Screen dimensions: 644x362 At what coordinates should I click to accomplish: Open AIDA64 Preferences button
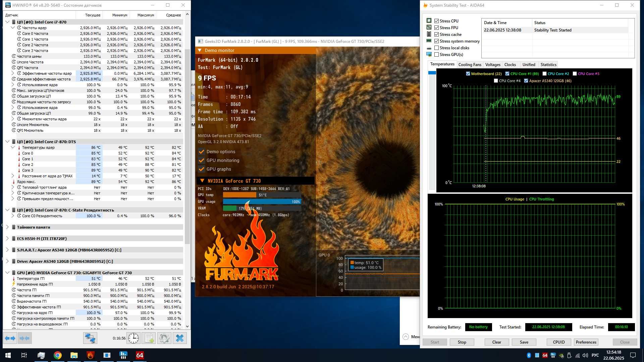click(586, 342)
